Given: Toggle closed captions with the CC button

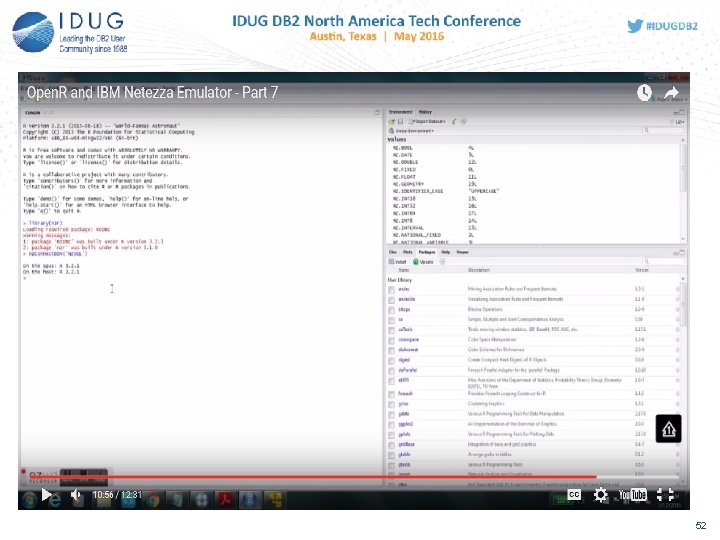Looking at the screenshot, I should (x=574, y=495).
